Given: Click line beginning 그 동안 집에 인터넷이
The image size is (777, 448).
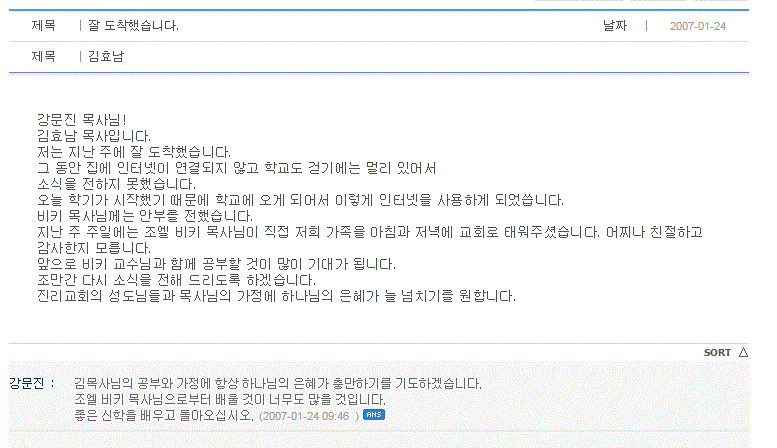Looking at the screenshot, I should (237, 168).
